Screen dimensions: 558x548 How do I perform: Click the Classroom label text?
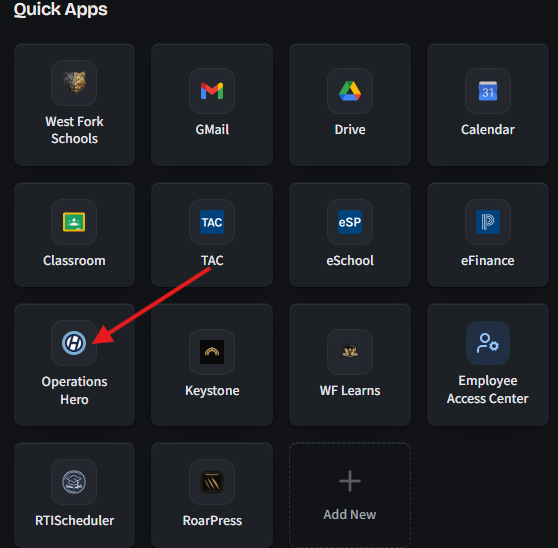(x=74, y=260)
